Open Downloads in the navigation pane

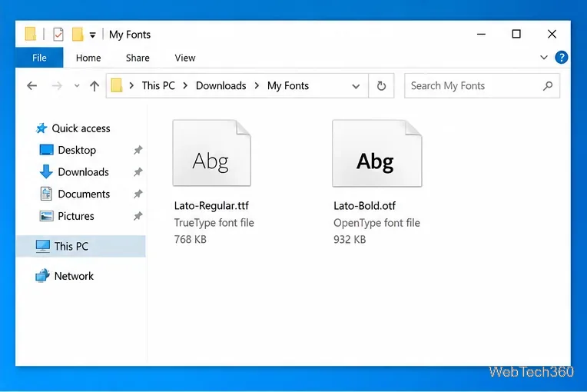pos(74,172)
